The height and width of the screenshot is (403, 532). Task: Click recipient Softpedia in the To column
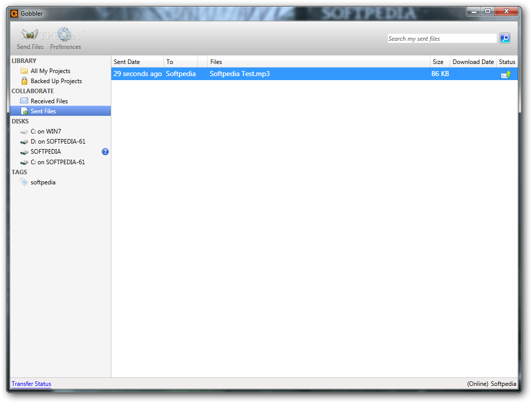(180, 74)
